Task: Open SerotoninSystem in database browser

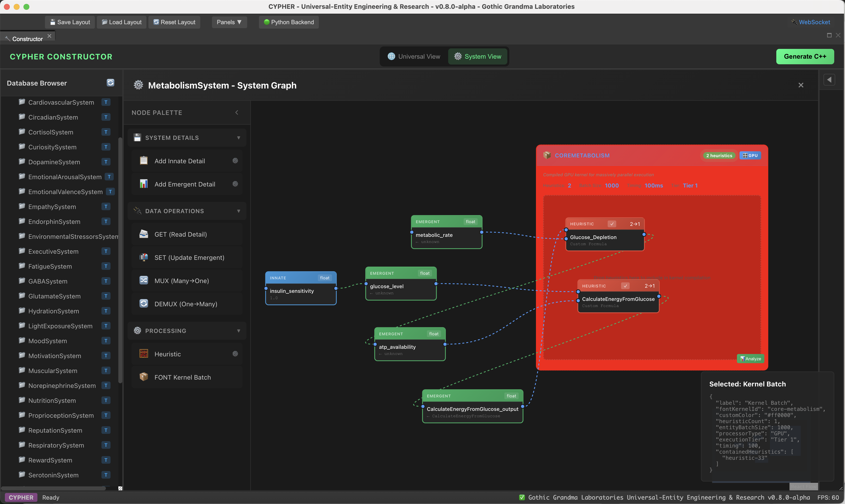Action: coord(53,475)
